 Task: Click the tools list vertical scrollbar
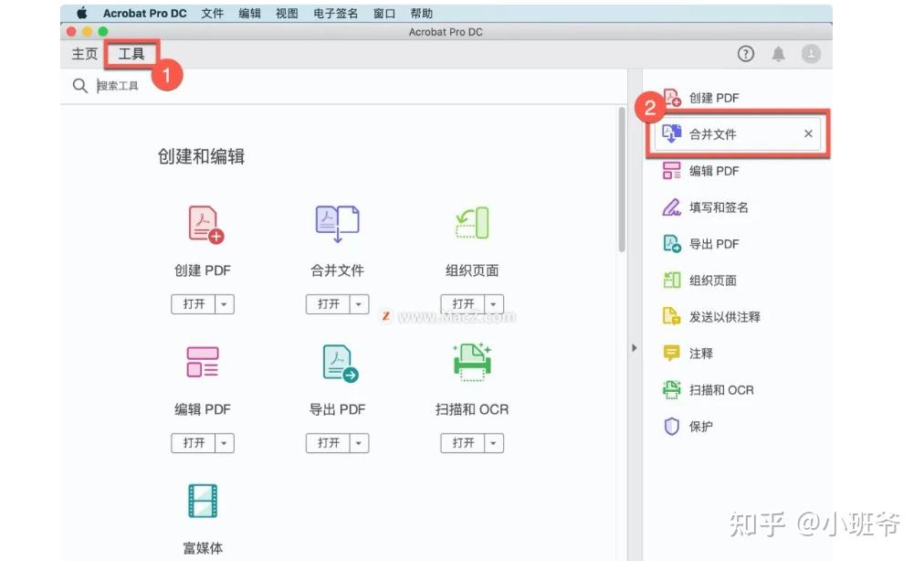coord(622,180)
